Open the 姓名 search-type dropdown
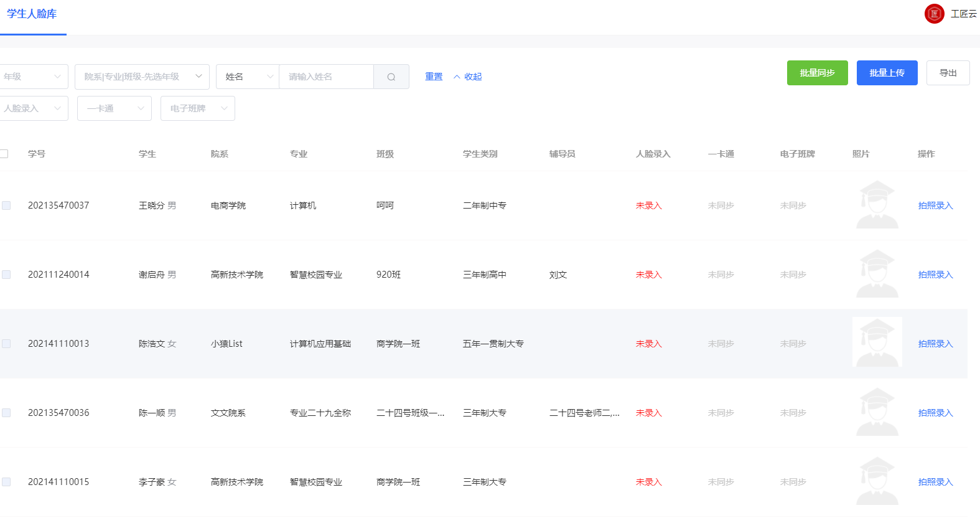Viewport: 980px width, 523px height. (x=248, y=77)
